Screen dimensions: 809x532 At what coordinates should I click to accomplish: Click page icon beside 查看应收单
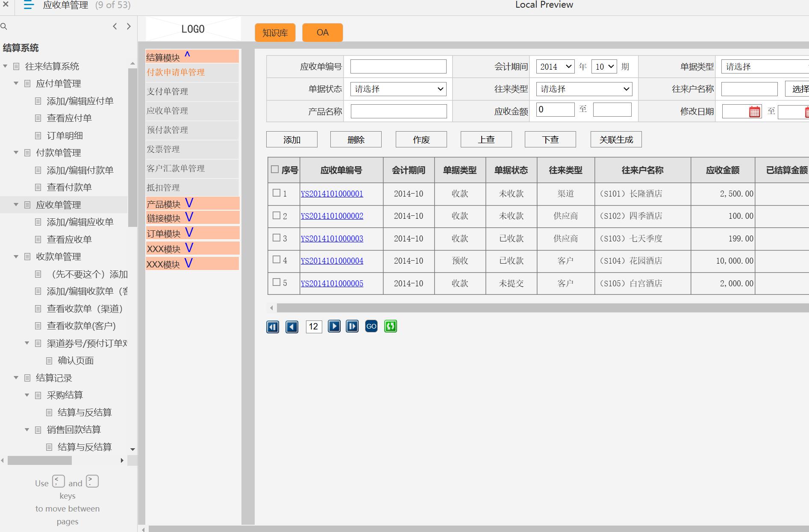[38, 240]
